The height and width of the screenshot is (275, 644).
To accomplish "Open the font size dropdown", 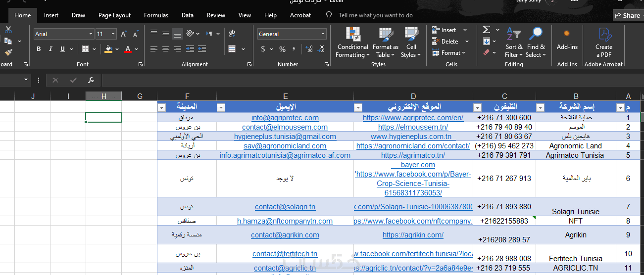I will coord(113,34).
